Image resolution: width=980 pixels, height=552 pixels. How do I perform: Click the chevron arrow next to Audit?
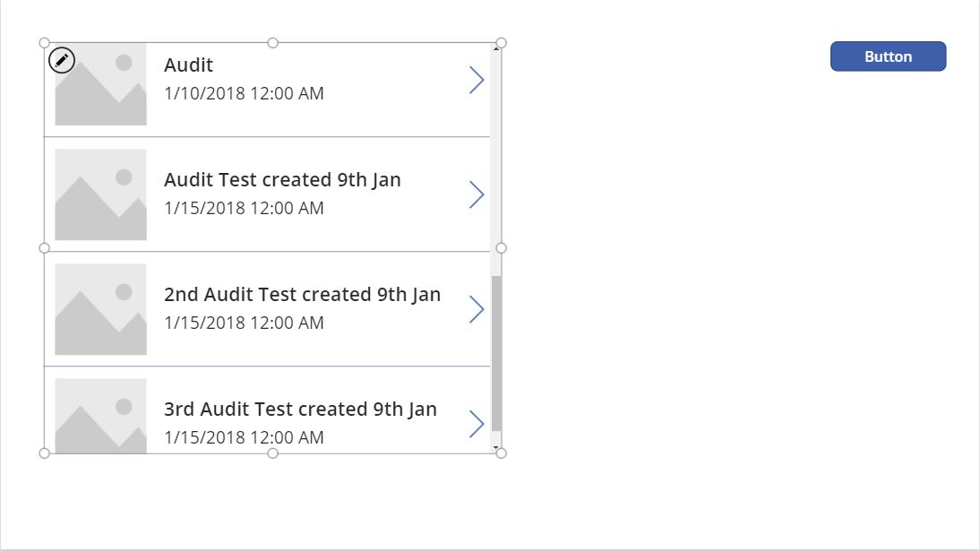[477, 80]
